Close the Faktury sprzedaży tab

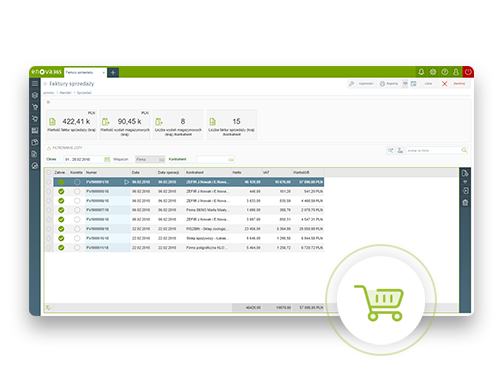104,72
